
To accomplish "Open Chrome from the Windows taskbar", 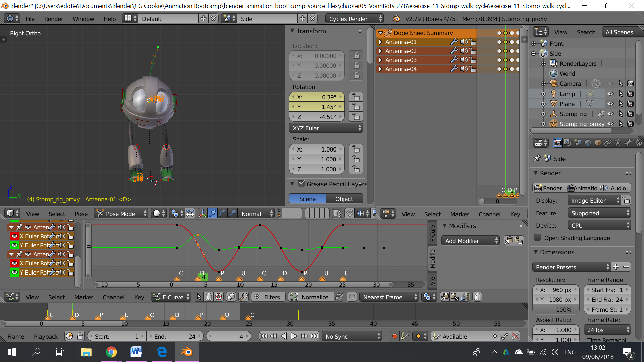I will 111,352.
